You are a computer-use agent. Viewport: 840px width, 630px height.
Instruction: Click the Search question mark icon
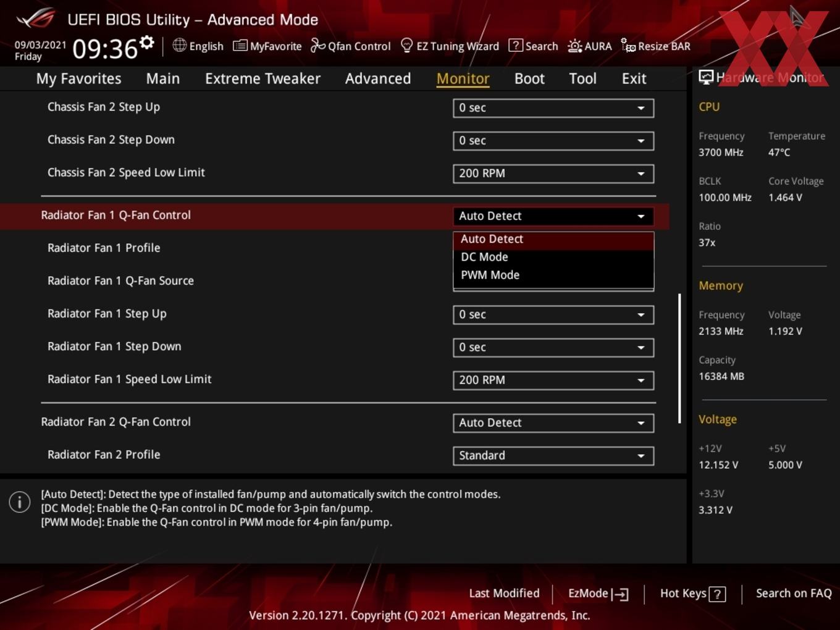515,45
